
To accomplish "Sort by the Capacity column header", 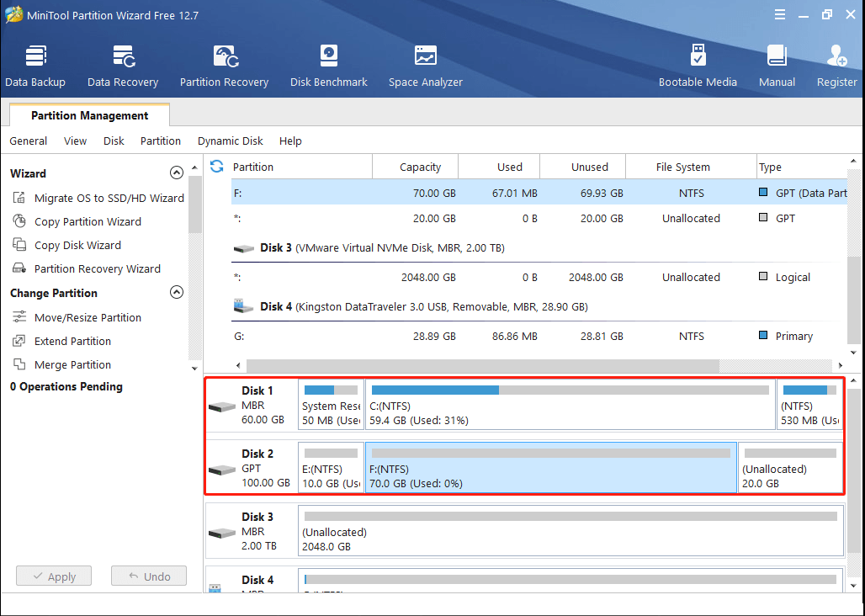I will point(416,167).
